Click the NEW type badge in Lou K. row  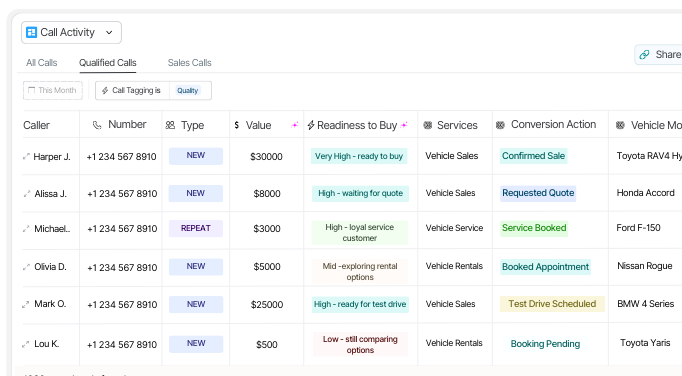point(196,344)
